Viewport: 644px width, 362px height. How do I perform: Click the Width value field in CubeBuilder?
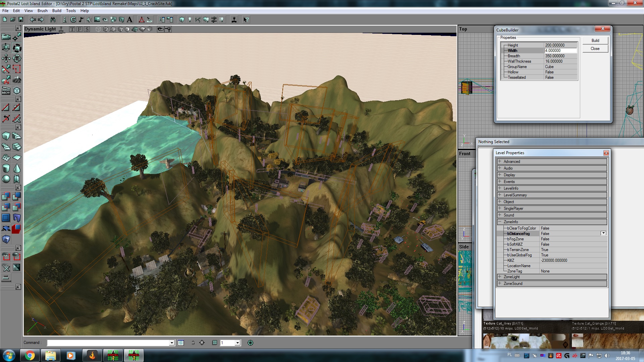point(560,51)
